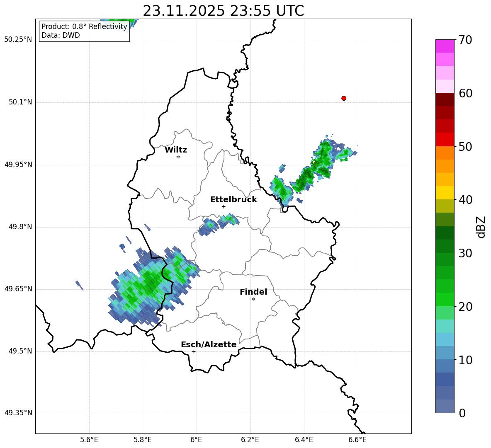This screenshot has height=448, width=491.
Task: Click the Data: DWD text
Action: click(x=61, y=35)
